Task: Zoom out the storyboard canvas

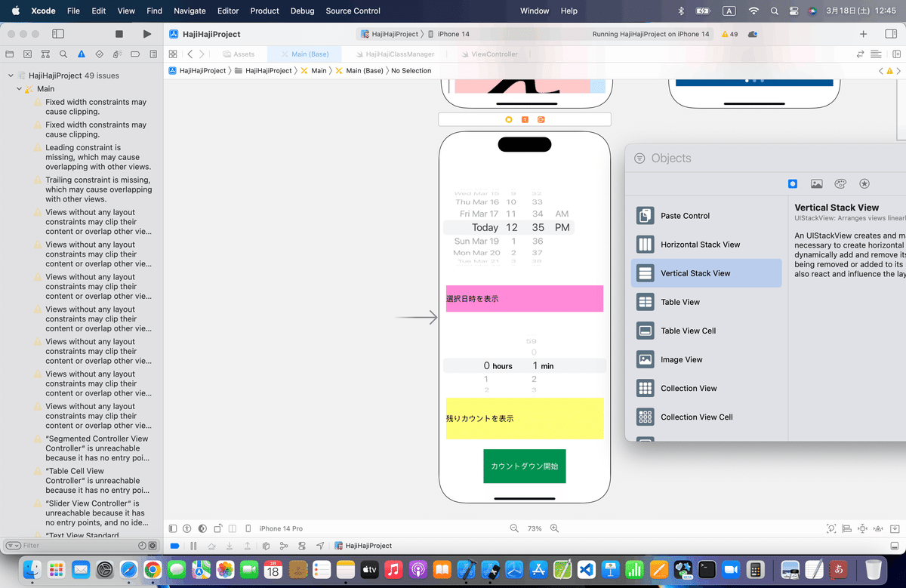Action: click(x=514, y=528)
